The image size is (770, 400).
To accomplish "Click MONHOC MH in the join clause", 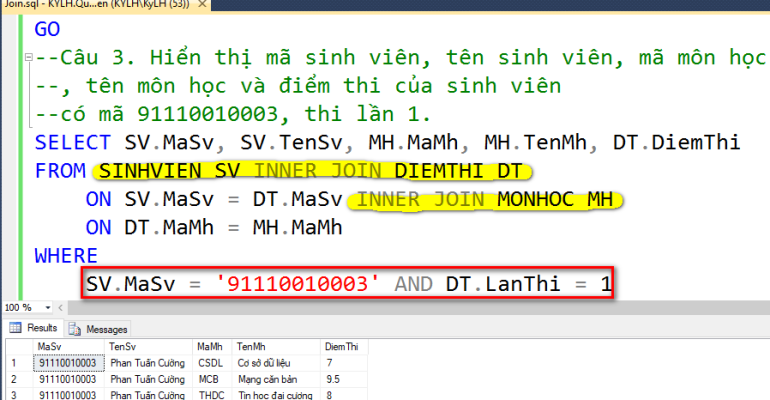I will point(555,200).
